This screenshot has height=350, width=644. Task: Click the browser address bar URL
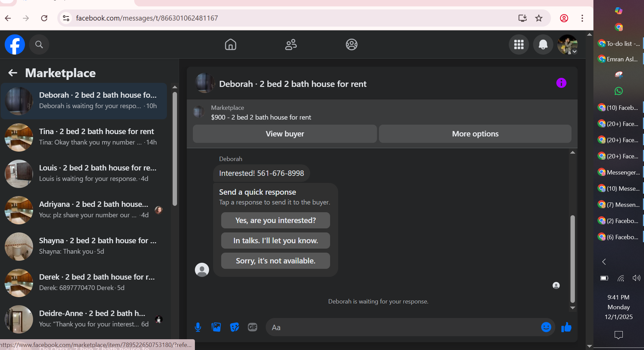147,18
